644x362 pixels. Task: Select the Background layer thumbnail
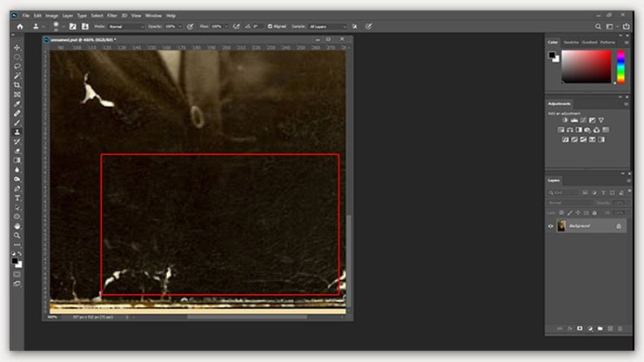(561, 226)
